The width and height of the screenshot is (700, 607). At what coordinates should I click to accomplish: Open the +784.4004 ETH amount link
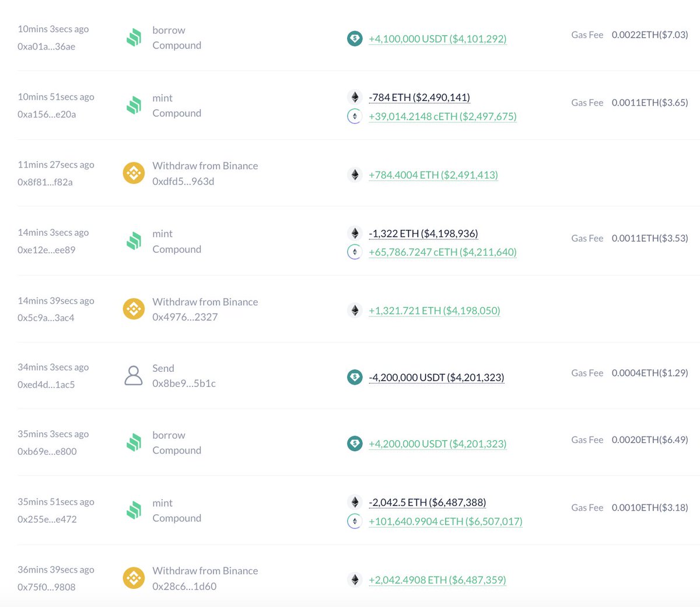433,175
